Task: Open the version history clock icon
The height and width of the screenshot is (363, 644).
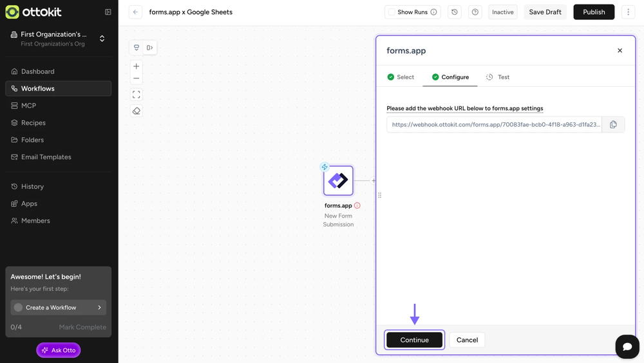Action: point(455,12)
